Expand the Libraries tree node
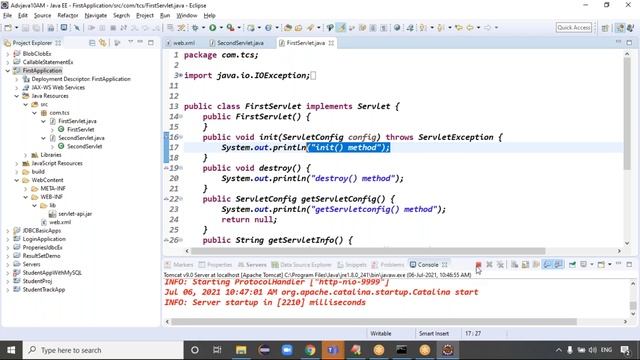The image size is (640, 360). point(26,155)
